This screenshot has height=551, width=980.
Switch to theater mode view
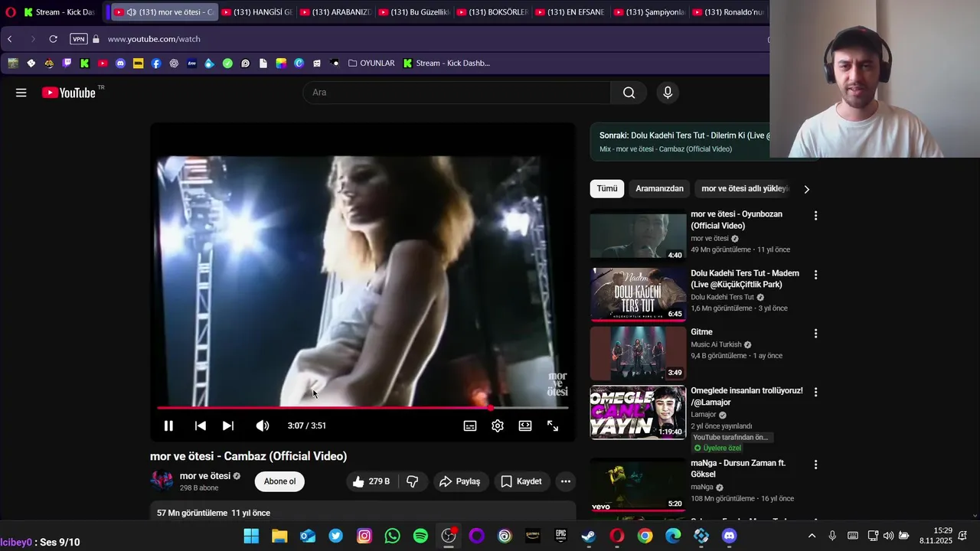point(525,426)
